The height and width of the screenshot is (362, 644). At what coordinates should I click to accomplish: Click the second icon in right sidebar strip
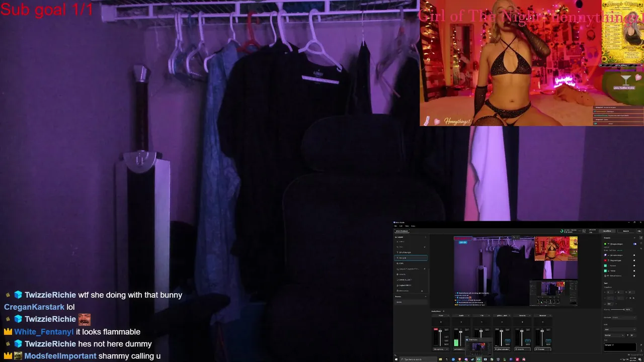641,243
